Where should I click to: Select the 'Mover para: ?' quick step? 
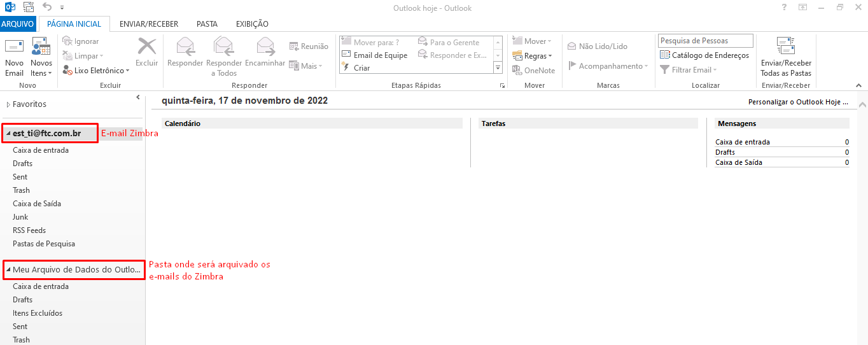(371, 43)
